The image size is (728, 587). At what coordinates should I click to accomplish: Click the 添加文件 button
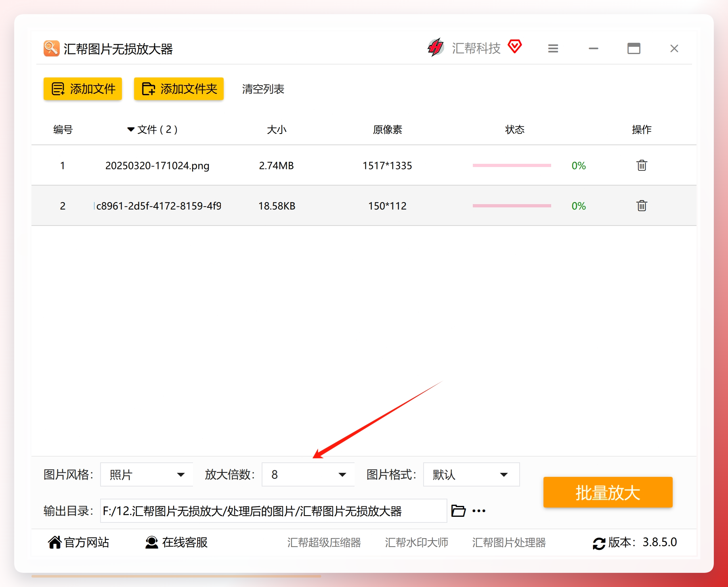click(83, 89)
